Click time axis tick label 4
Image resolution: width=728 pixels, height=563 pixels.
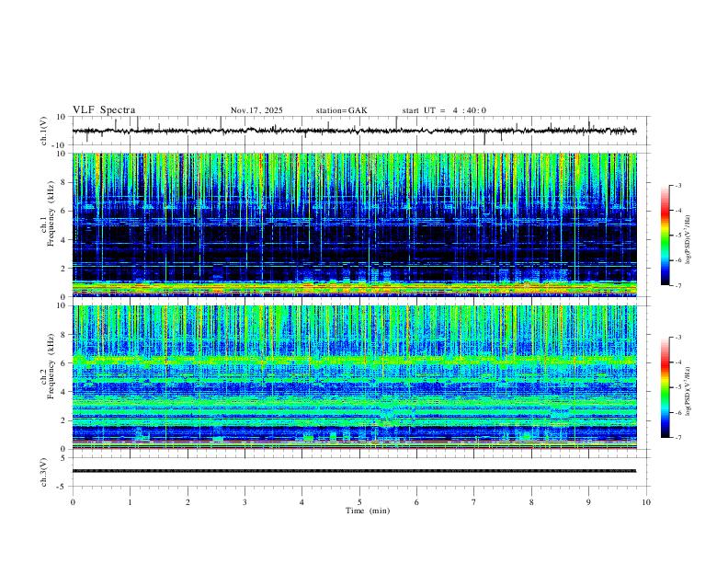tap(302, 502)
